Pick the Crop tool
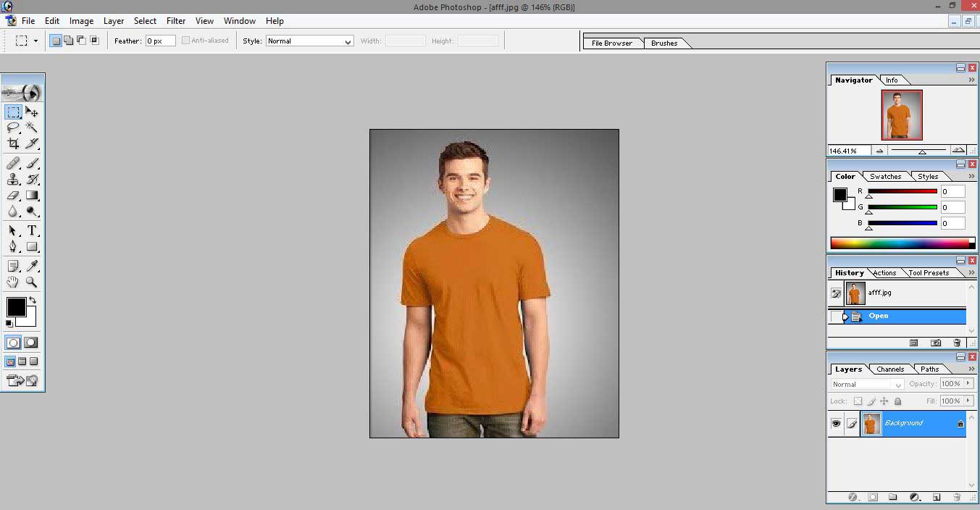The image size is (980, 510). tap(13, 143)
